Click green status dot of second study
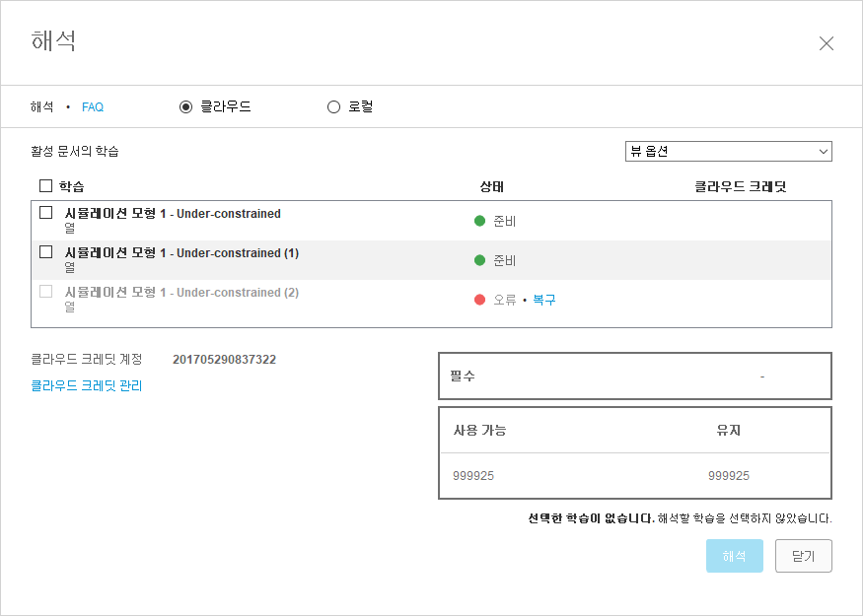The height and width of the screenshot is (616, 863). pos(479,260)
